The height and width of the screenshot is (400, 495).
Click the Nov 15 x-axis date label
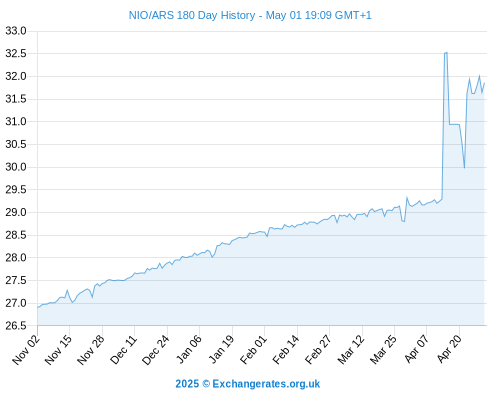(58, 350)
